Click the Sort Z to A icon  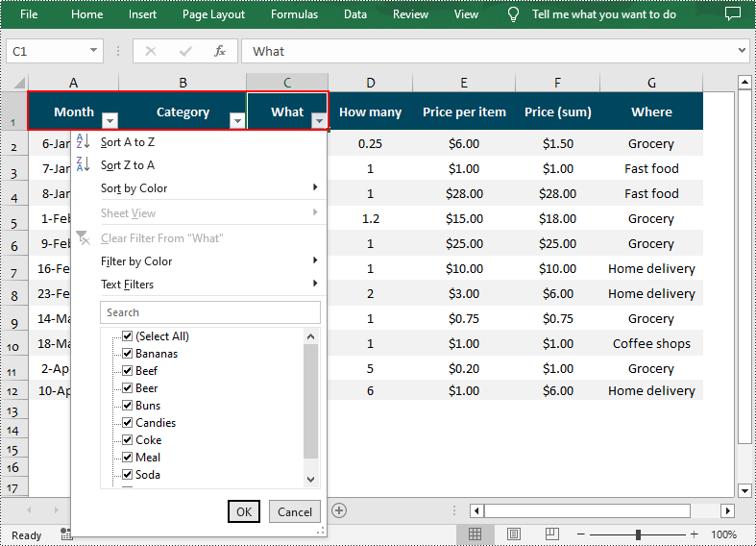83,164
